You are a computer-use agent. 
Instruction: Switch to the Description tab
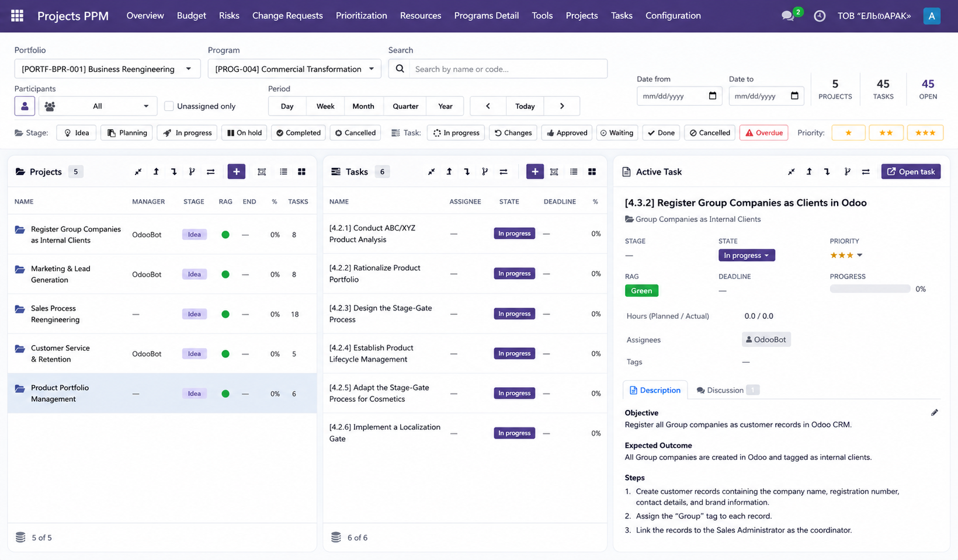[655, 390]
